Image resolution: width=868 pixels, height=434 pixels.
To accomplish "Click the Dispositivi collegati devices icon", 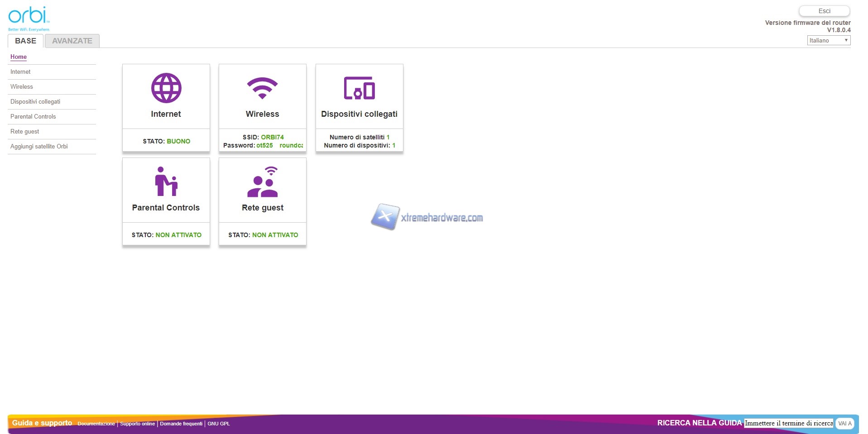I will 359,88.
